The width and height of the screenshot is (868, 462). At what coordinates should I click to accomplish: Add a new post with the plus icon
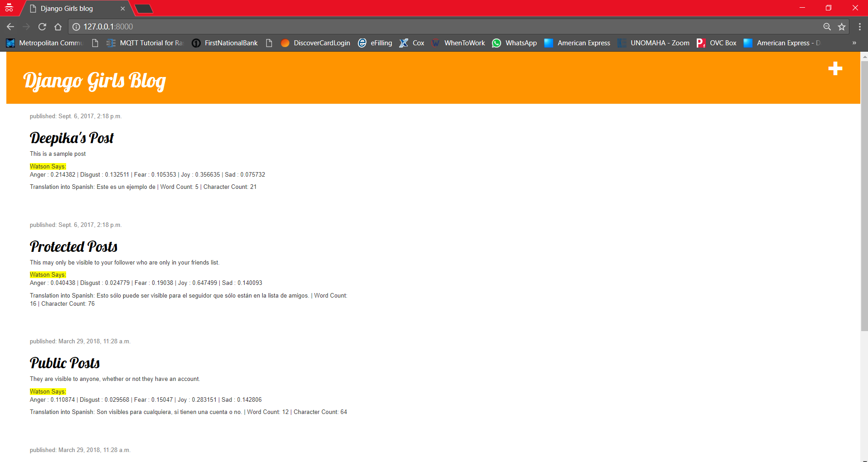click(x=835, y=68)
